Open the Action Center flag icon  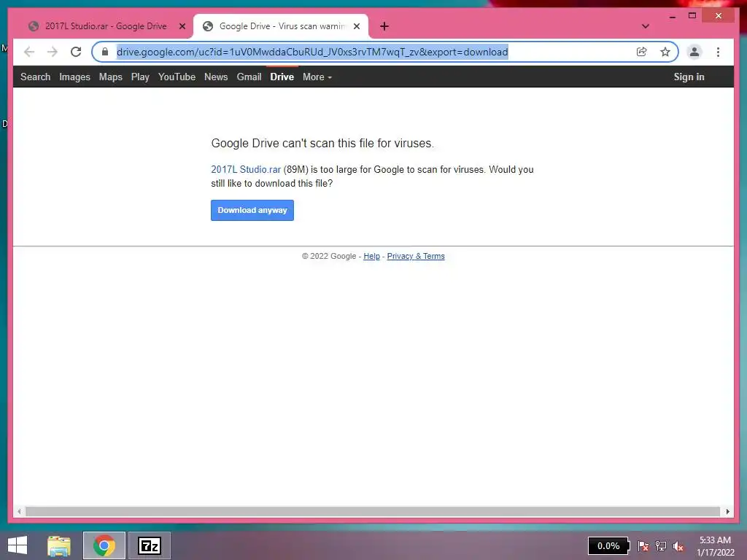click(643, 546)
